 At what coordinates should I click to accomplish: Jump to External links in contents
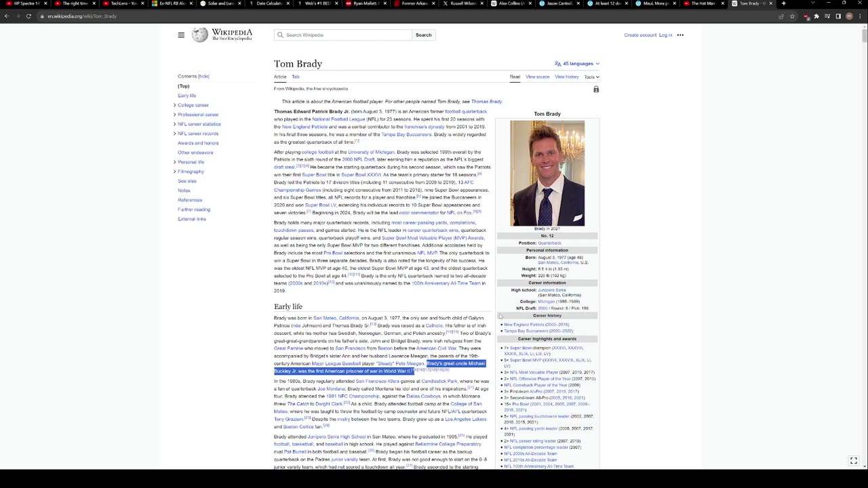(192, 219)
